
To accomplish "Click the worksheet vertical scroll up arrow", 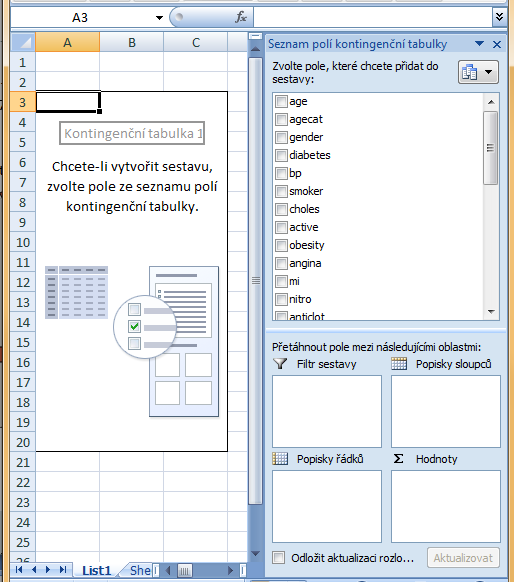I will [255, 49].
